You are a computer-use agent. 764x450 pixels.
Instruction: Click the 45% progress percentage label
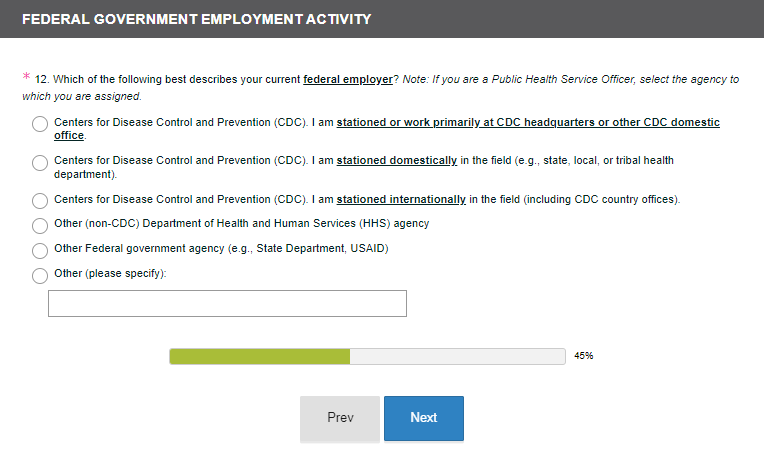click(x=583, y=356)
